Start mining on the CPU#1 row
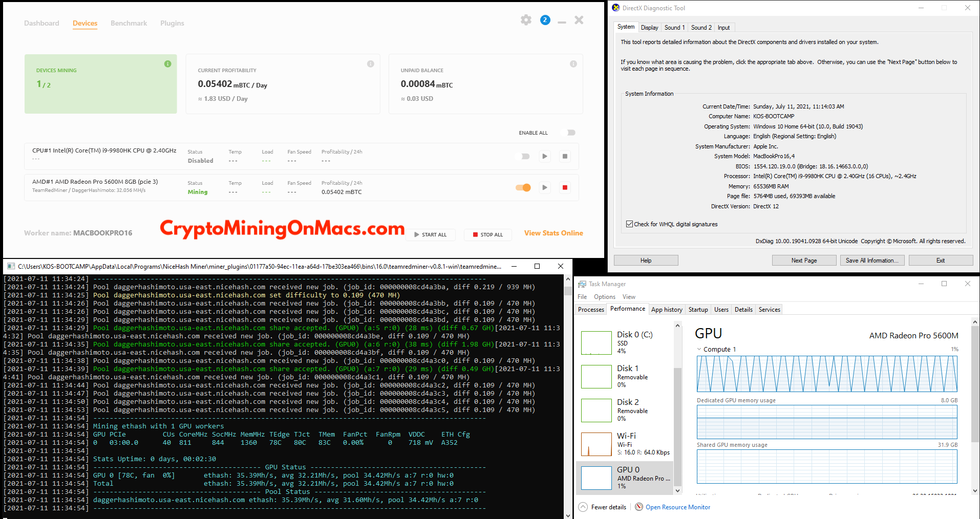 545,156
